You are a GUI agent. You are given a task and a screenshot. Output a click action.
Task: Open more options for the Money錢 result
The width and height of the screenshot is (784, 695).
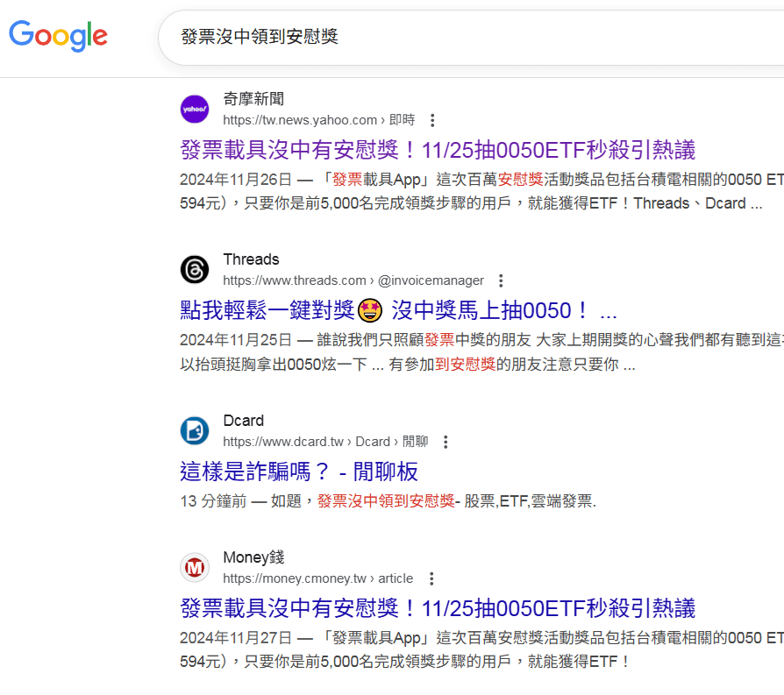(431, 578)
